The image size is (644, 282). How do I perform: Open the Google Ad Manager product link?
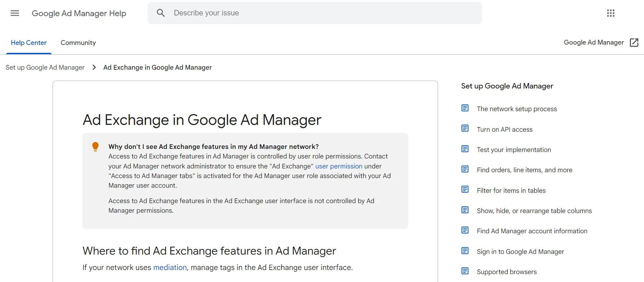tap(594, 43)
